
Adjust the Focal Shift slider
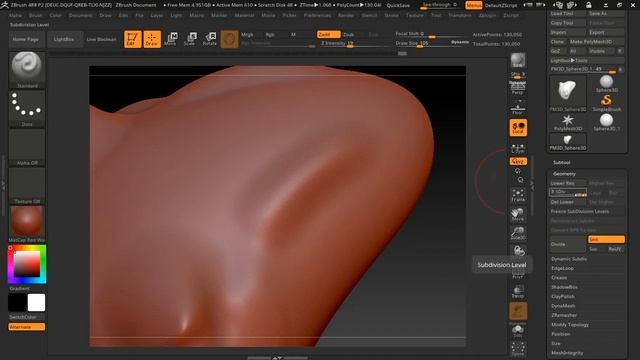point(432,34)
